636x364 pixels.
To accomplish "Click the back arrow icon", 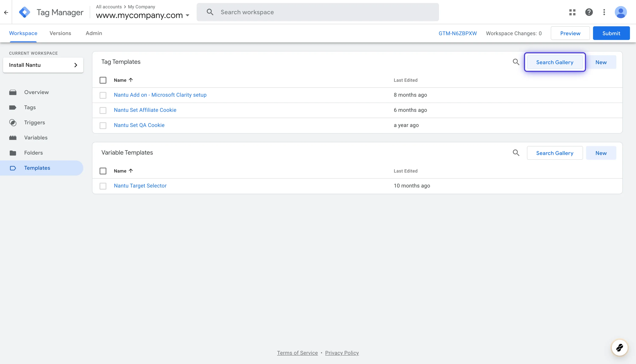I will tap(6, 12).
